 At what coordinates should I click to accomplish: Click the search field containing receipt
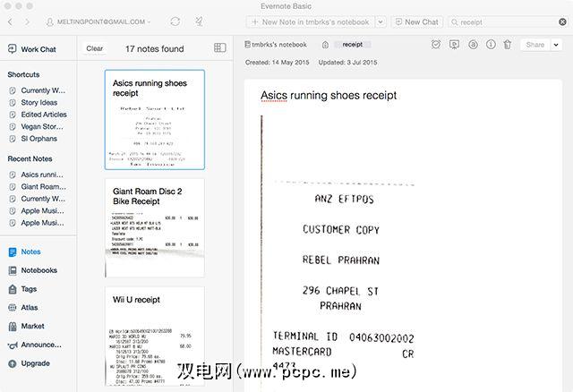click(x=502, y=21)
